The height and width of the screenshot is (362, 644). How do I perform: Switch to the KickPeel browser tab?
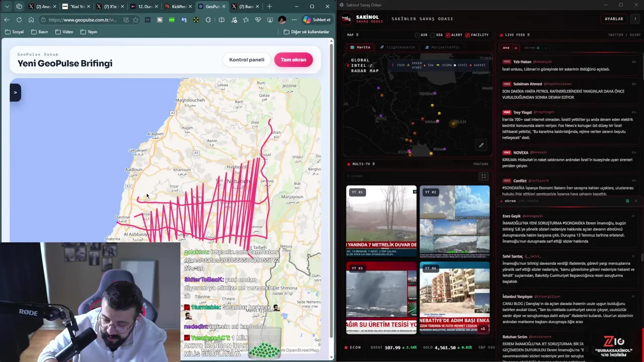[177, 7]
